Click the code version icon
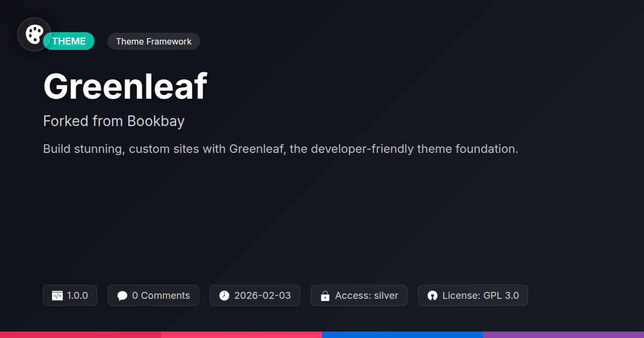This screenshot has height=338, width=644. coord(57,296)
